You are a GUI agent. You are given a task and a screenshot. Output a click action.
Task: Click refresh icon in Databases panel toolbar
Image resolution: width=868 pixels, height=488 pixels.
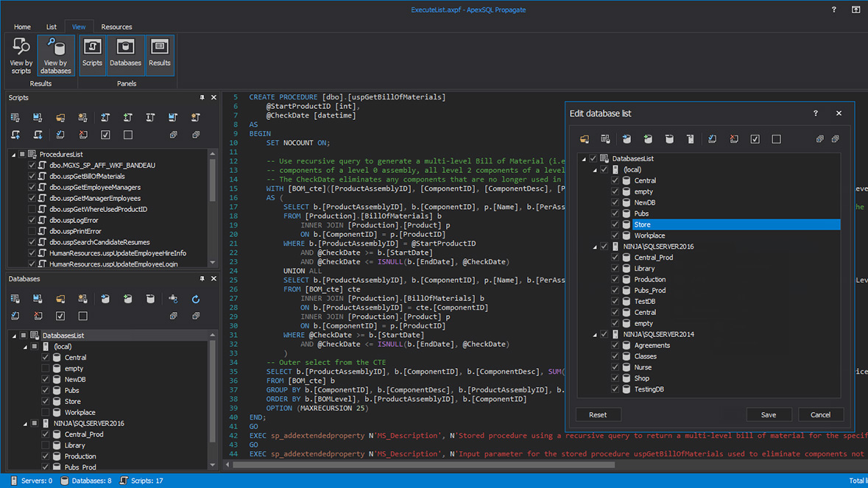(x=195, y=300)
